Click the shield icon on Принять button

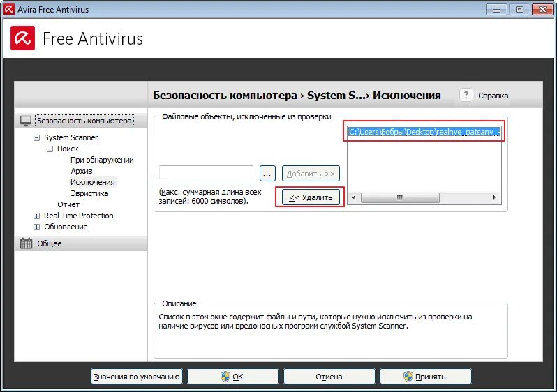(x=408, y=377)
